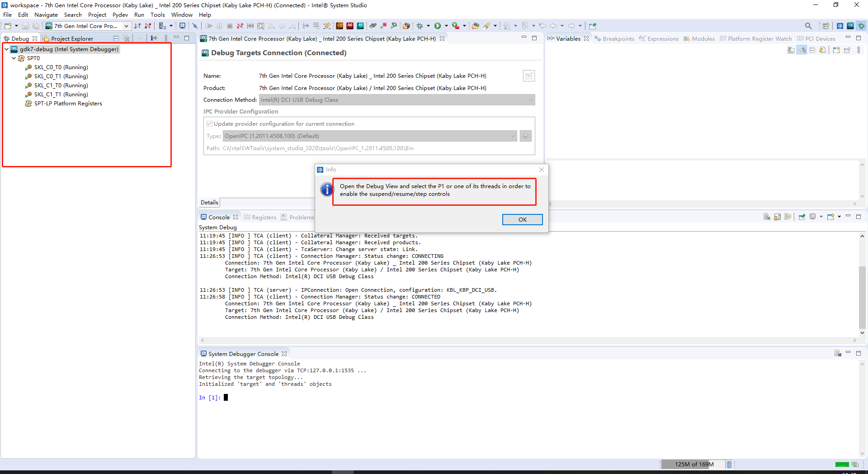Viewport: 868px width, 474px height.
Task: Toggle Scroll Lock in the Console toolbar
Action: pos(776,217)
